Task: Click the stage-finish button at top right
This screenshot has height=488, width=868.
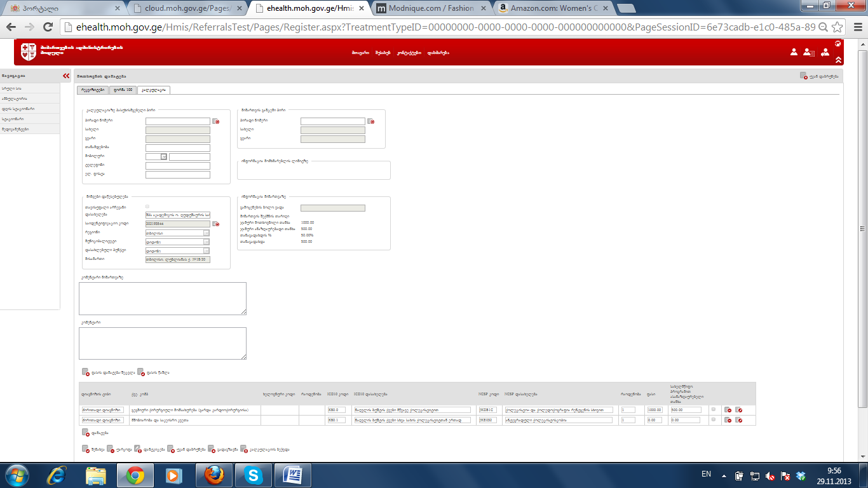Action: [x=819, y=76]
